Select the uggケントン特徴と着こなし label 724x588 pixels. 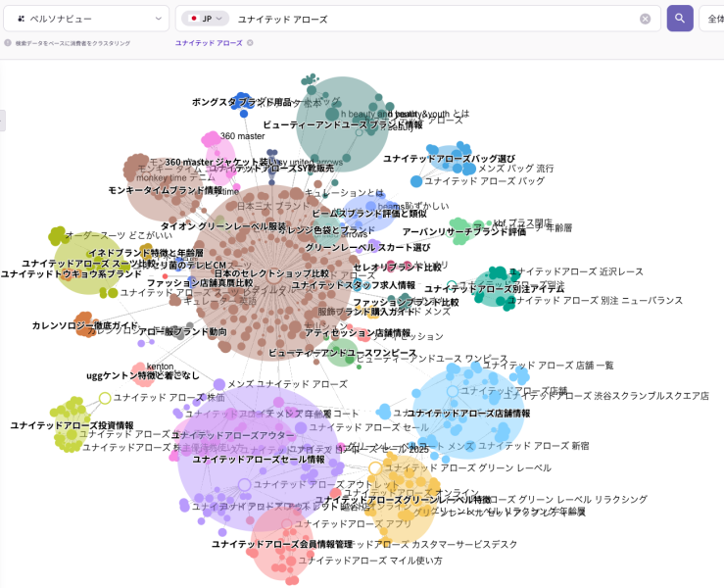click(x=143, y=375)
